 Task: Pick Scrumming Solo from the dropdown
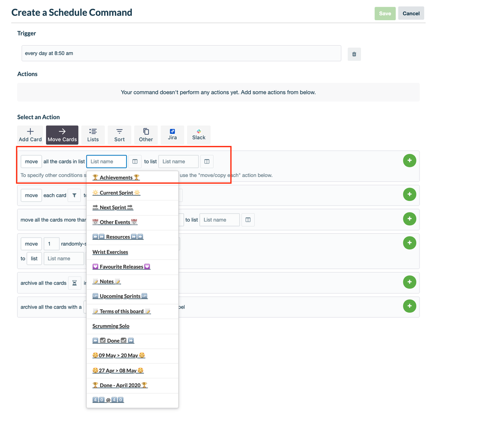[x=133, y=326]
